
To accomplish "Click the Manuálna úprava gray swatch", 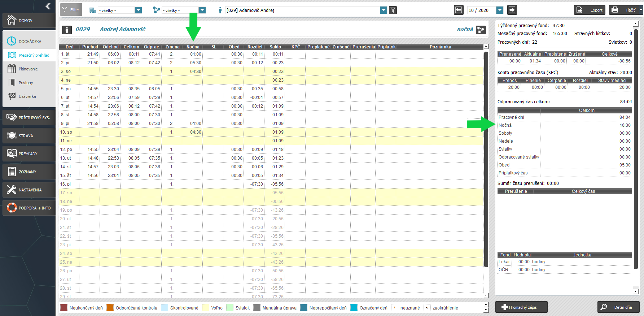I will point(257,308).
